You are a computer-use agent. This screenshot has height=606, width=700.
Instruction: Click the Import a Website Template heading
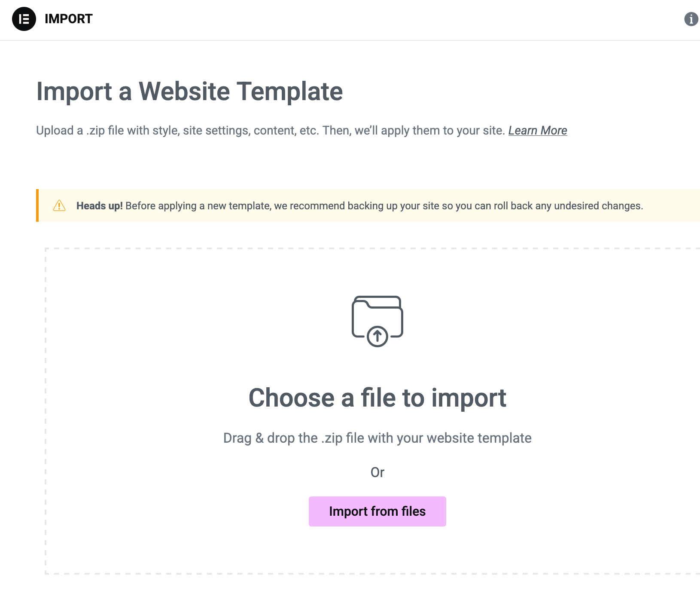[189, 92]
